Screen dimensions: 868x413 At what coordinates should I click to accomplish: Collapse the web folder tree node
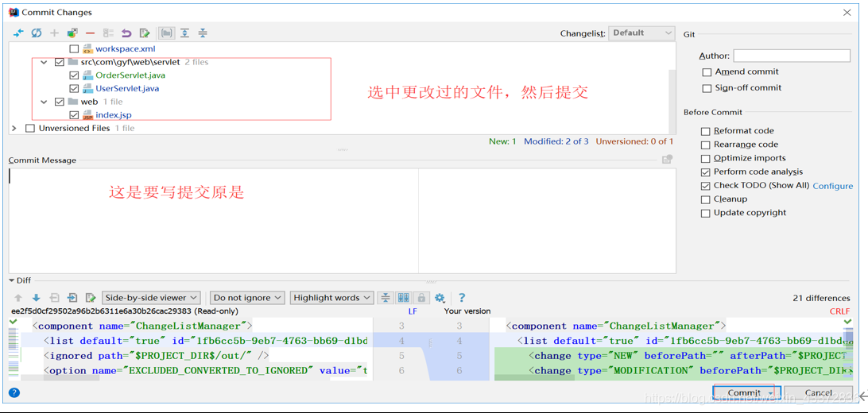pyautogui.click(x=45, y=102)
